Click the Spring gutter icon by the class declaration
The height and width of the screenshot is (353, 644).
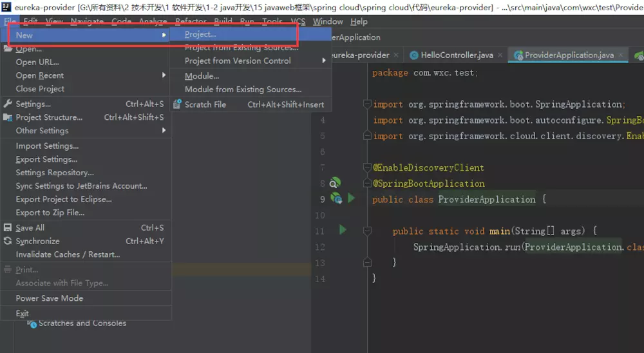click(336, 198)
